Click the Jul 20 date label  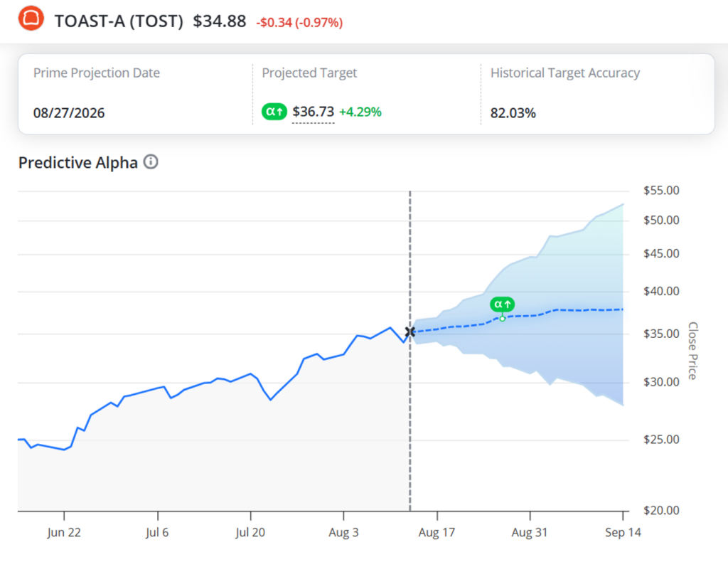(x=250, y=532)
